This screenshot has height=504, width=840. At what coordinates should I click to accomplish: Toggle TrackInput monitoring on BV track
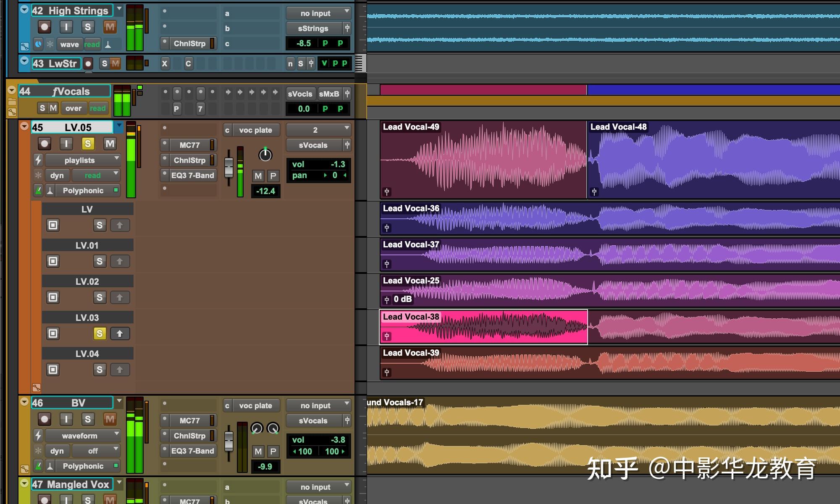66,419
